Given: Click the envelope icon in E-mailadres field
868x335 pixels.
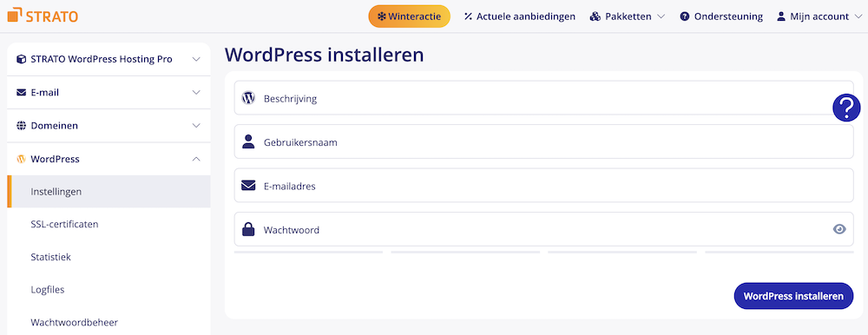Looking at the screenshot, I should [x=248, y=186].
